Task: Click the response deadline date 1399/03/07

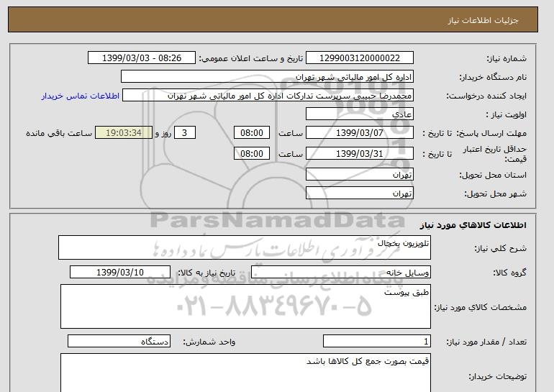Action: tap(359, 133)
